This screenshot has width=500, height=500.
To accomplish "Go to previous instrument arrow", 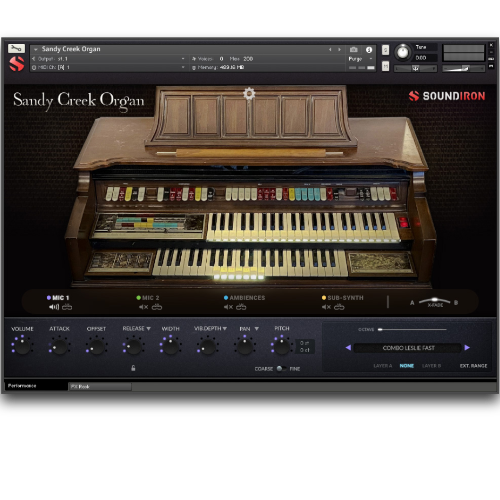I will coord(330,50).
